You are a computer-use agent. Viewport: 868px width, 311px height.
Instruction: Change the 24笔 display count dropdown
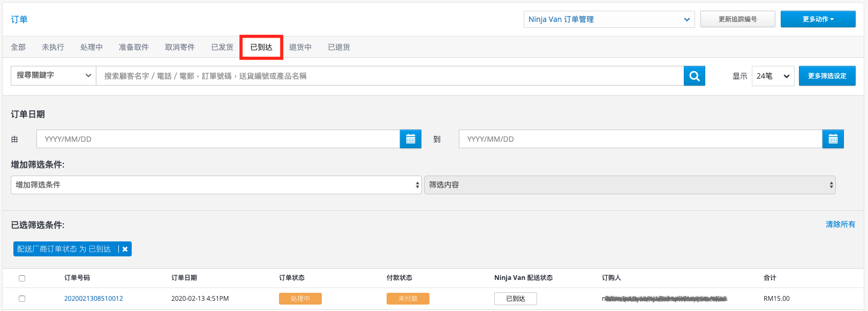(x=773, y=76)
